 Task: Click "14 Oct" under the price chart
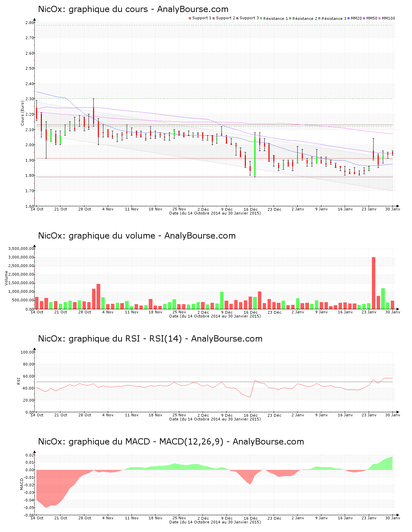(x=37, y=209)
